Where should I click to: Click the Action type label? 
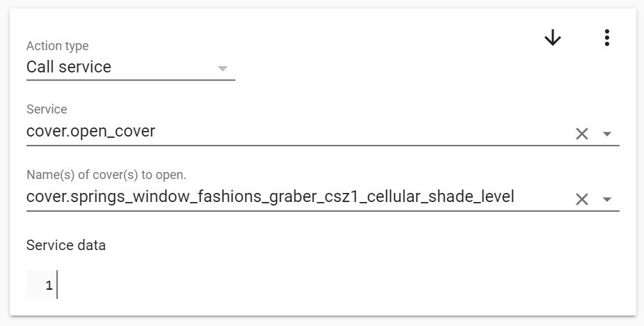pos(58,46)
